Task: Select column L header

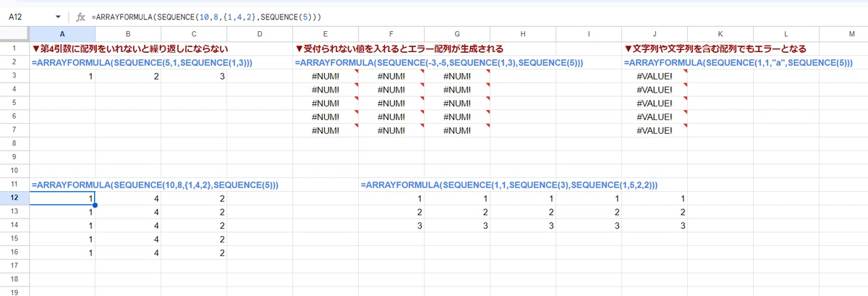Action: [786, 34]
